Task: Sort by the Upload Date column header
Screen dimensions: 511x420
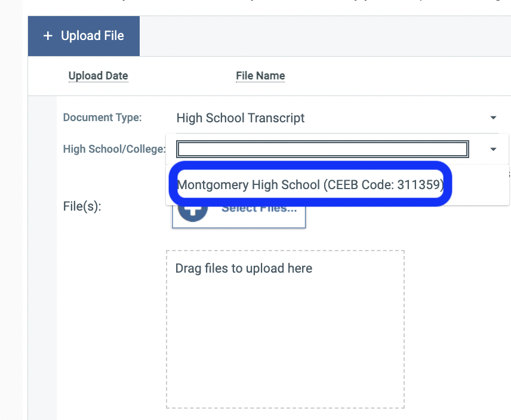Action: click(x=98, y=76)
